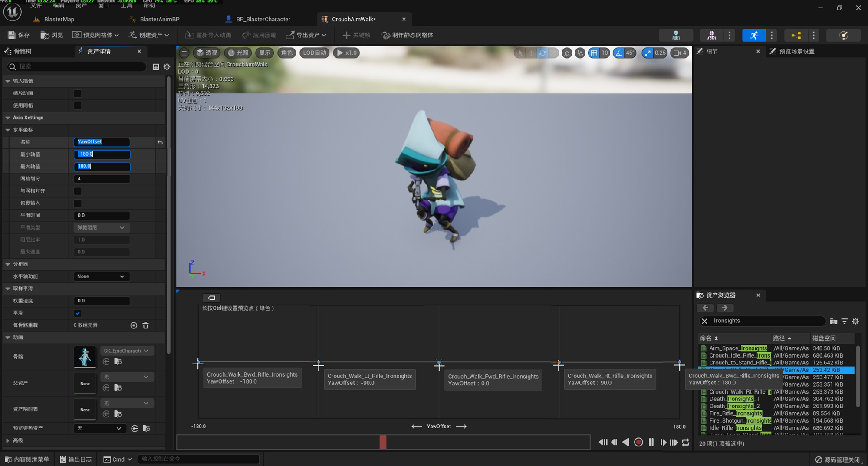
Task: Toggle rotation snapping angle icon
Action: pos(619,53)
